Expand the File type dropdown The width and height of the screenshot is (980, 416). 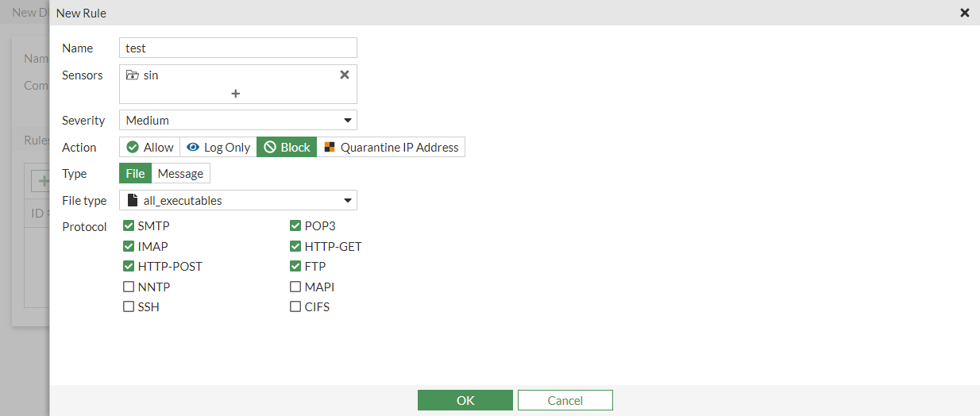[x=238, y=201]
